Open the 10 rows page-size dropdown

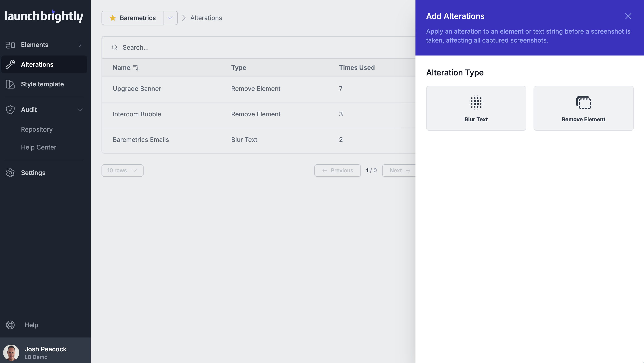[123, 170]
